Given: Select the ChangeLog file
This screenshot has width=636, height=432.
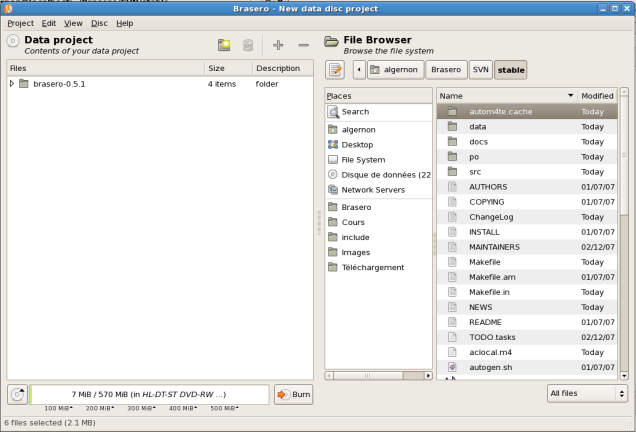Looking at the screenshot, I should tap(527, 217).
